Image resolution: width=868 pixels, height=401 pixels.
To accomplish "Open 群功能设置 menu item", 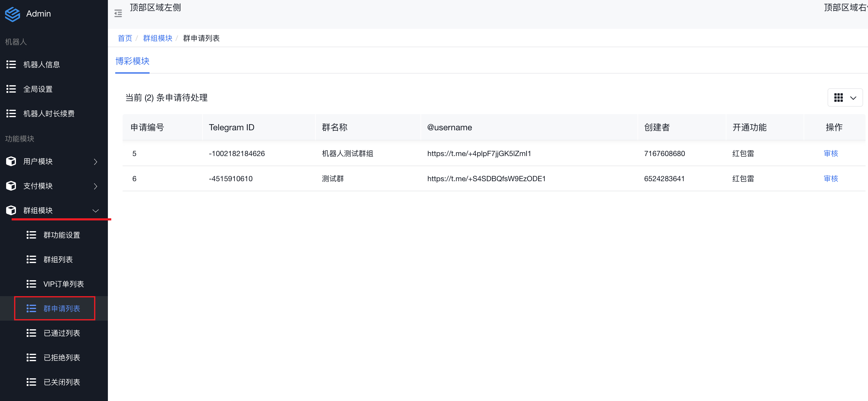I will (x=62, y=235).
